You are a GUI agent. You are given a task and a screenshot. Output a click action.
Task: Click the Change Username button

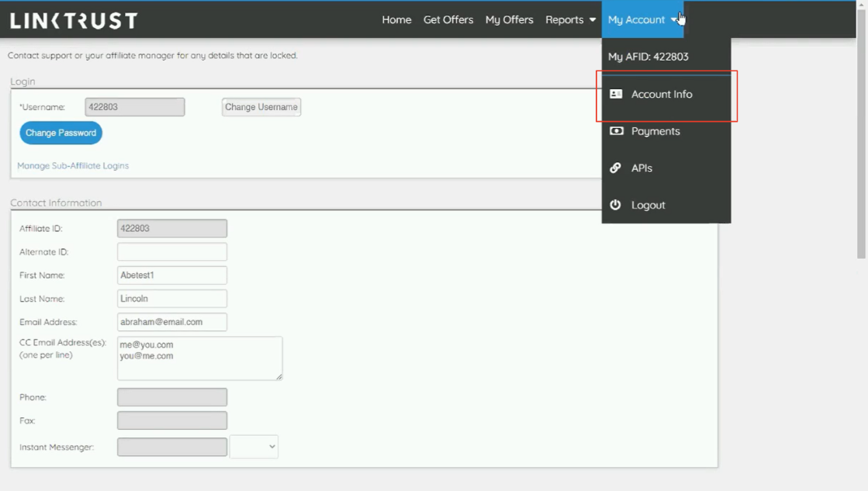[x=261, y=107]
